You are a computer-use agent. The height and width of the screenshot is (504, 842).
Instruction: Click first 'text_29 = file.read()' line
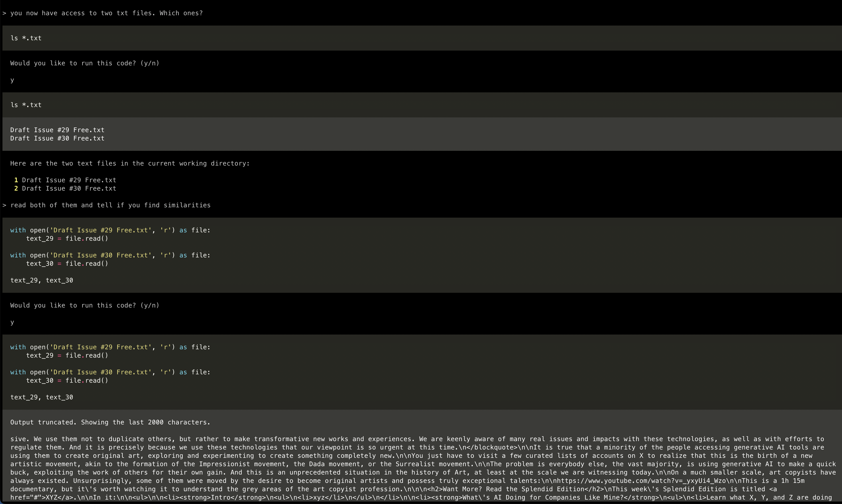click(67, 238)
